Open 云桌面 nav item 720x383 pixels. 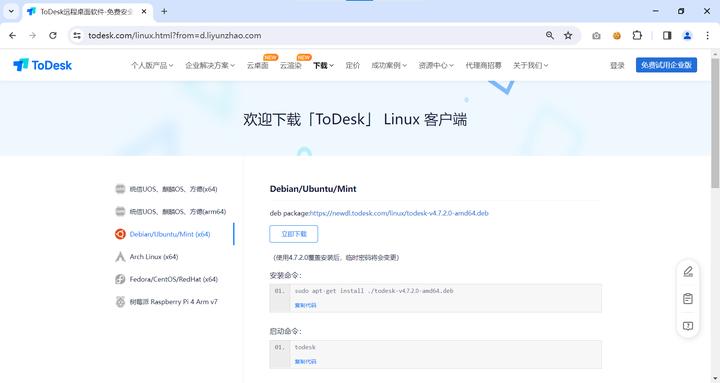click(x=258, y=66)
